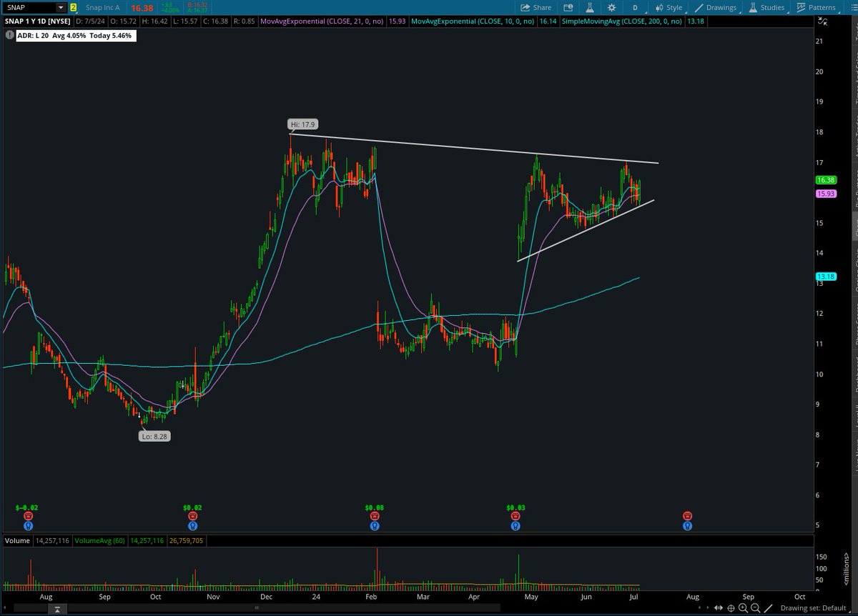
Task: Click the cyan 13.18 SMA axis label
Action: (826, 277)
